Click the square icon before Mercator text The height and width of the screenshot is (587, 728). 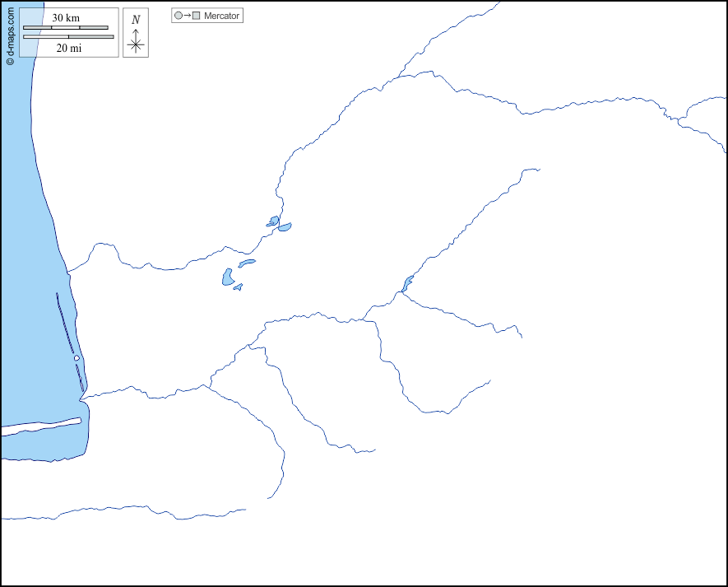[196, 16]
